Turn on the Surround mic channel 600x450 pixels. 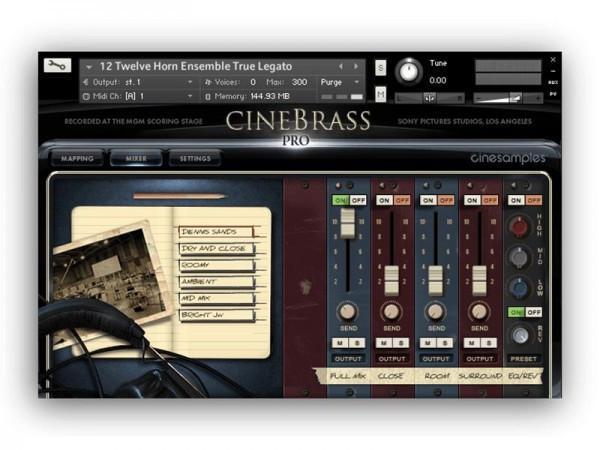472,200
